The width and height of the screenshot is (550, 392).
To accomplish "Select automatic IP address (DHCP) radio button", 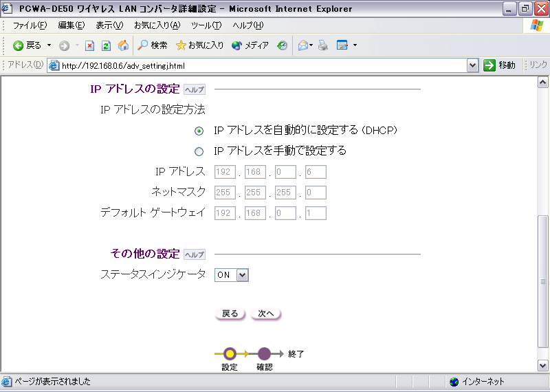I will 199,131.
